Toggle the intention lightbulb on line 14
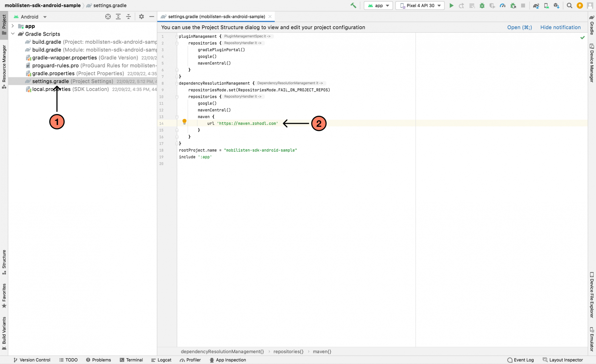The image size is (596, 364). click(x=184, y=122)
